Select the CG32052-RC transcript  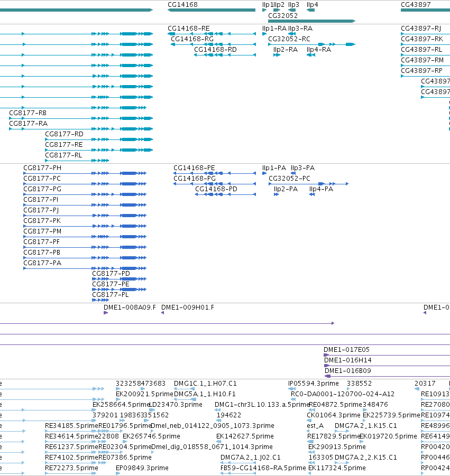pyautogui.click(x=289, y=39)
